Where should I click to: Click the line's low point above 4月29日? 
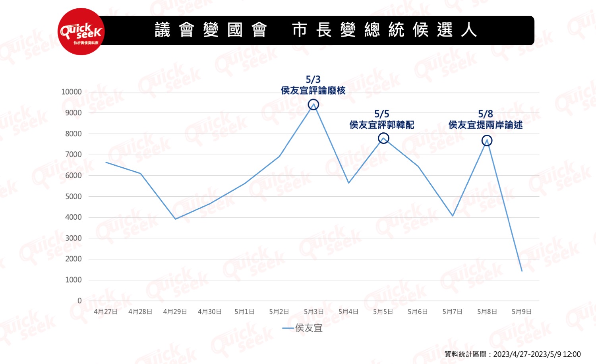pyautogui.click(x=175, y=219)
